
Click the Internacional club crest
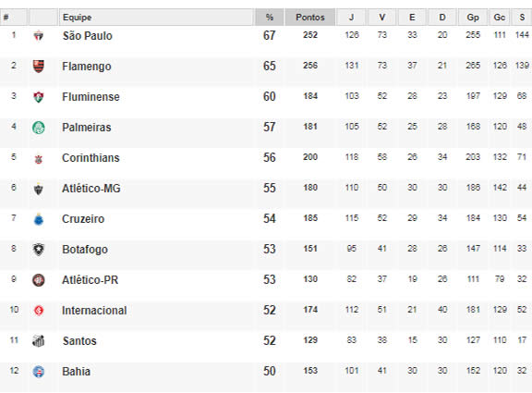tap(39, 311)
